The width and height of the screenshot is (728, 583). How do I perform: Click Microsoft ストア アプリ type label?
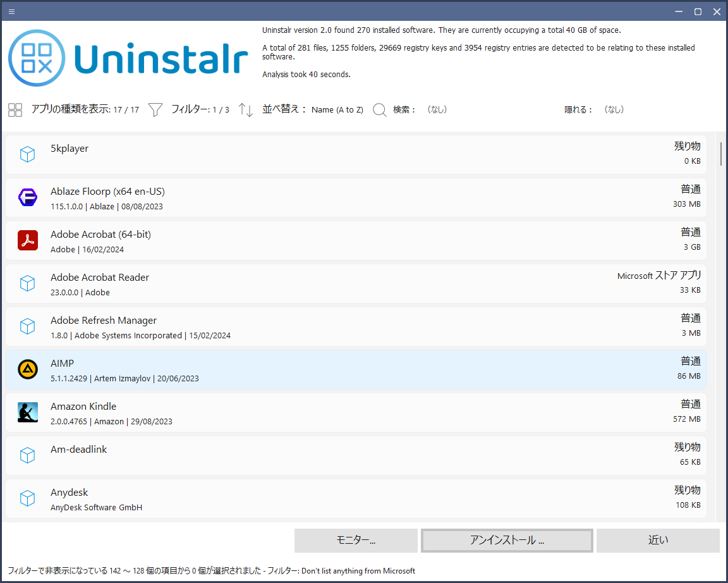659,276
